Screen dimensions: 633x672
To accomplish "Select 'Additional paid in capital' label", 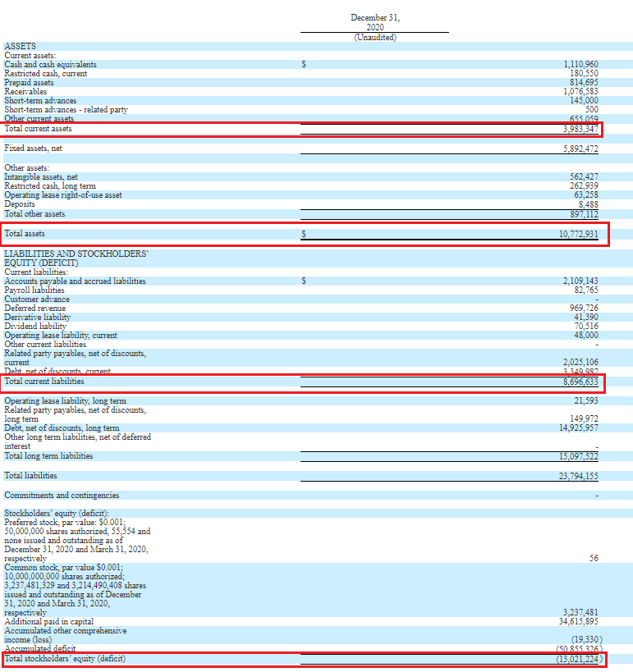I will pos(49,621).
